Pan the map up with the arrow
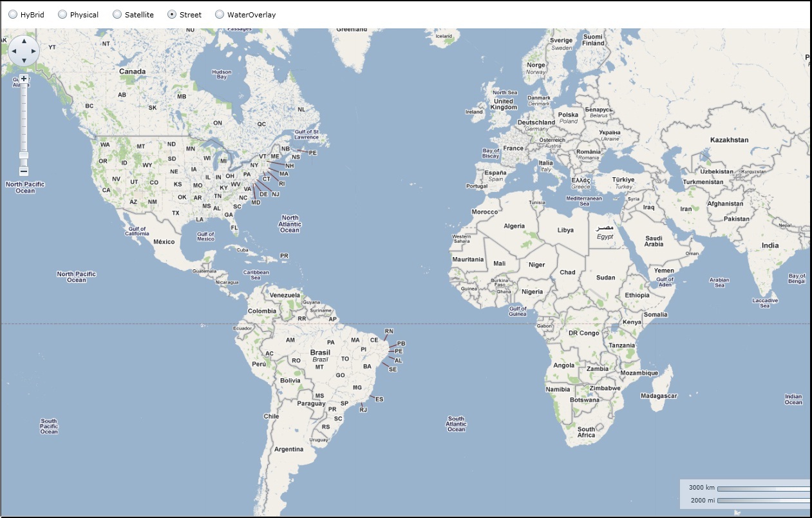This screenshot has width=812, height=518. coord(24,41)
